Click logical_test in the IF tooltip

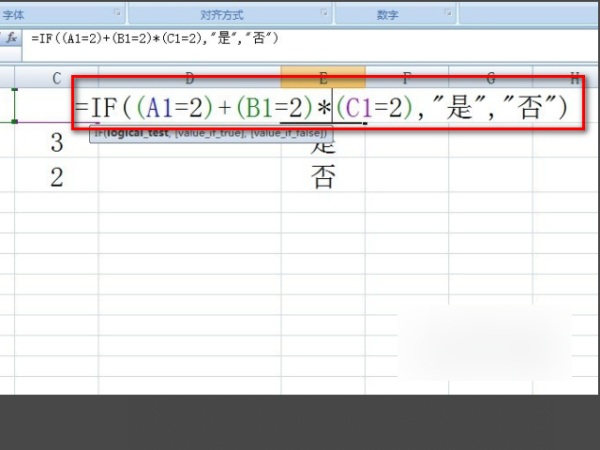[134, 133]
